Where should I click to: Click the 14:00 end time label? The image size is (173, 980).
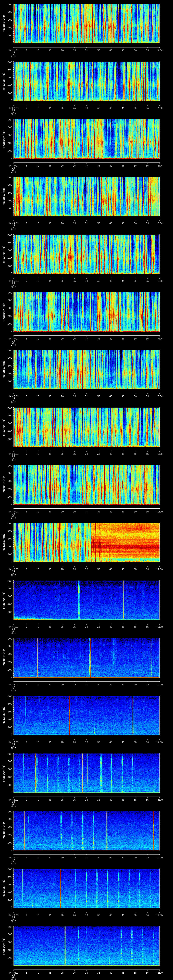[160, 742]
